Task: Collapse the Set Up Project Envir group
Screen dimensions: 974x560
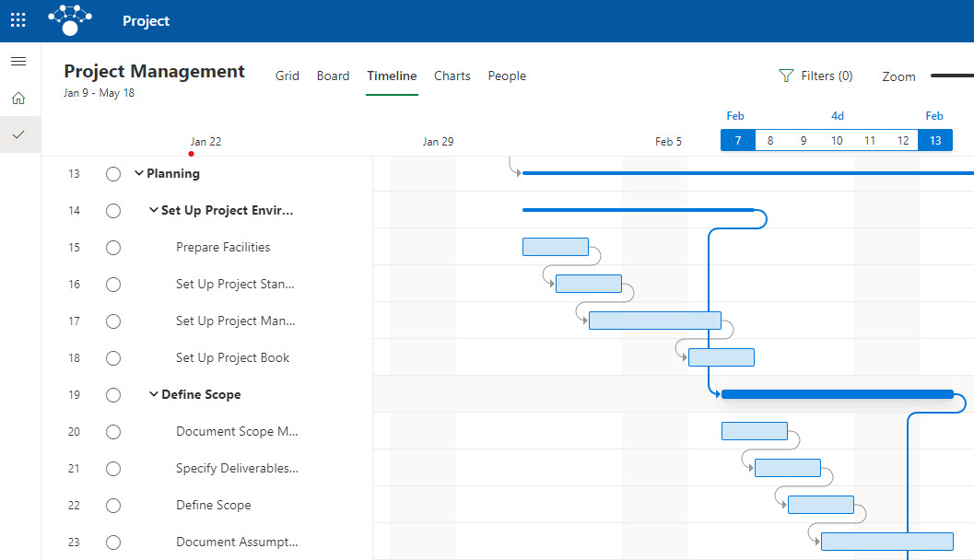Action: point(154,210)
